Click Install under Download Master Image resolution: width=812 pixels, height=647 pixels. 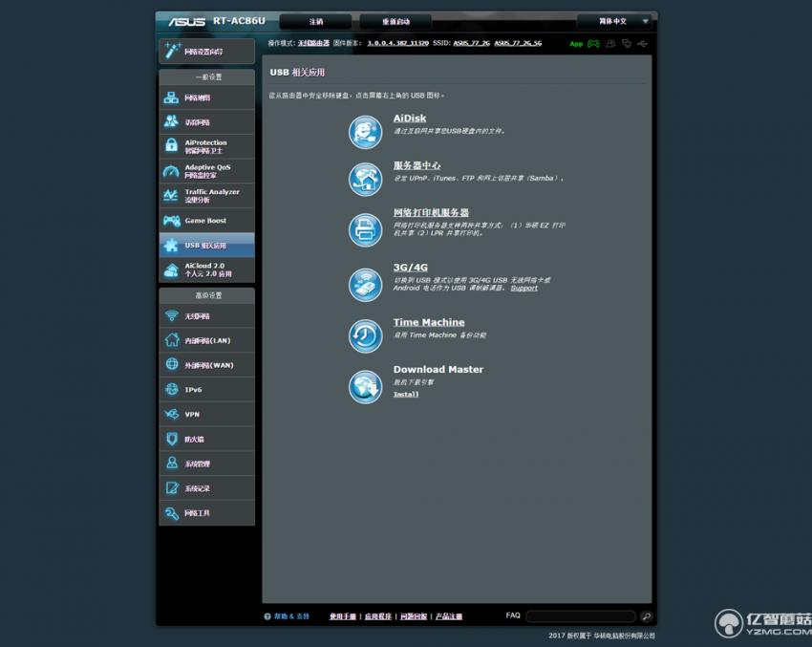pyautogui.click(x=406, y=394)
